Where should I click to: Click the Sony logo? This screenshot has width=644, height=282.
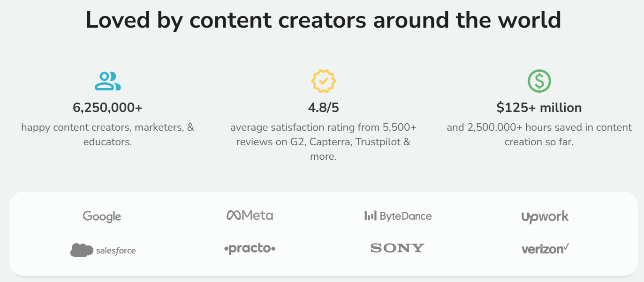[397, 248]
